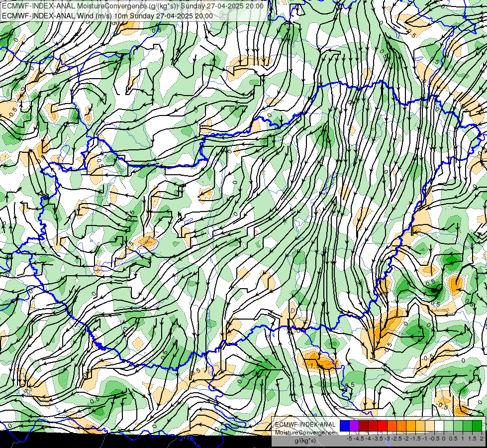
Task: Select light green swatch between 0.5 and 1
Action: click(x=458, y=426)
